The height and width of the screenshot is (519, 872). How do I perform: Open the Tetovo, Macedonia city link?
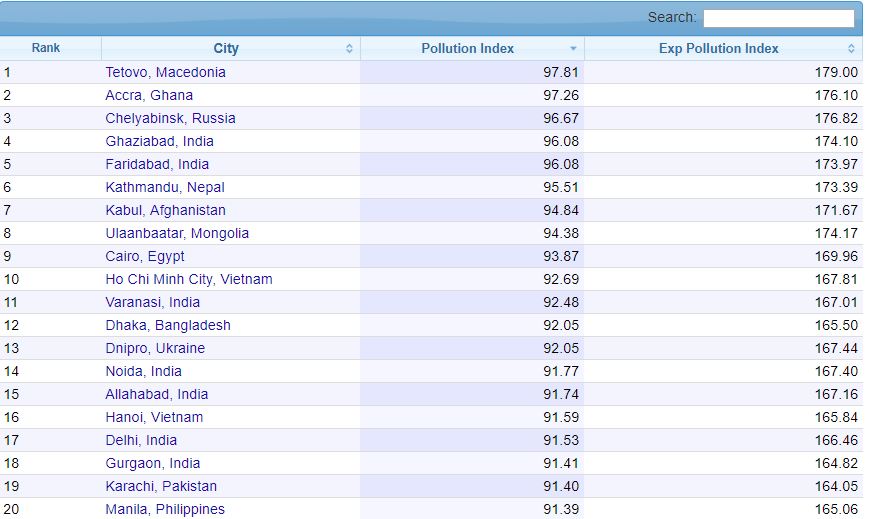[165, 72]
